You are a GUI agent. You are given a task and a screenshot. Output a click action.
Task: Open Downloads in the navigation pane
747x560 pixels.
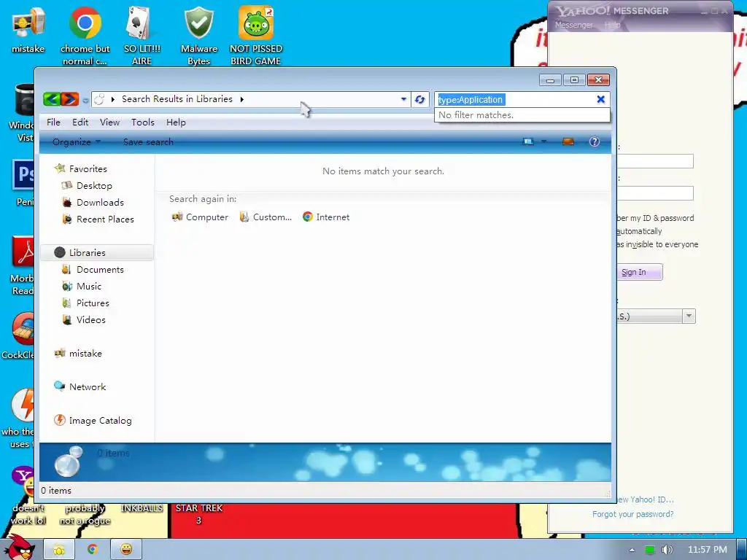(100, 203)
